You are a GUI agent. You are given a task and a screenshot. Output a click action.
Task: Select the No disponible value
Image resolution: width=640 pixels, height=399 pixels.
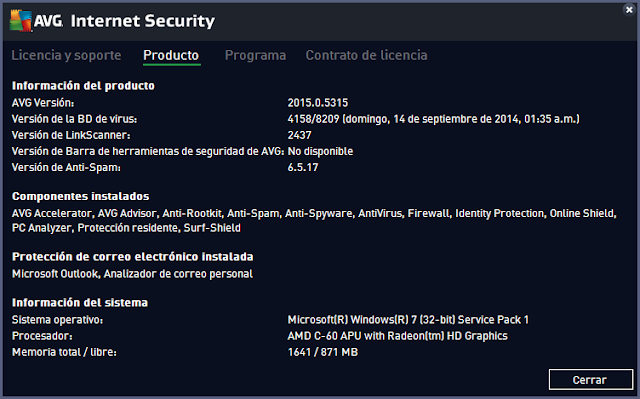coord(320,151)
